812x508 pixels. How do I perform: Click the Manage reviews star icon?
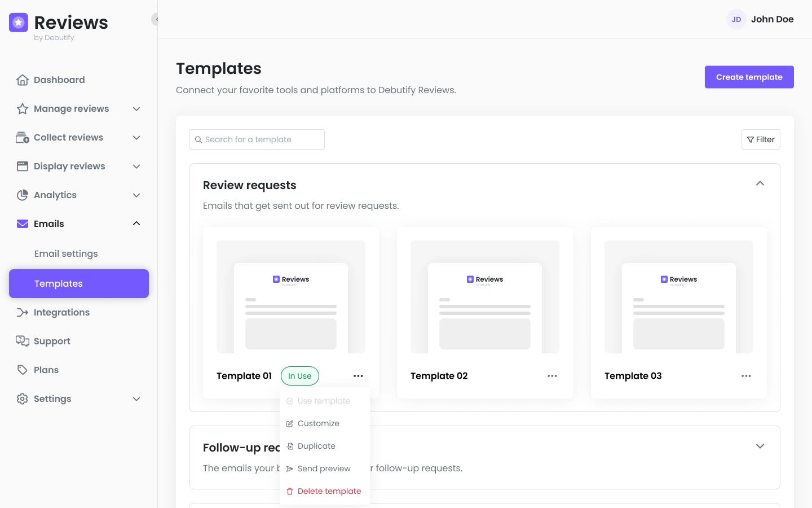(x=23, y=109)
